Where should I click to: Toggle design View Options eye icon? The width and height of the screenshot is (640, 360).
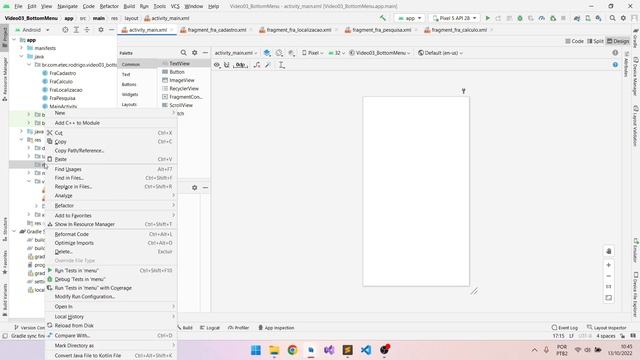[217, 64]
